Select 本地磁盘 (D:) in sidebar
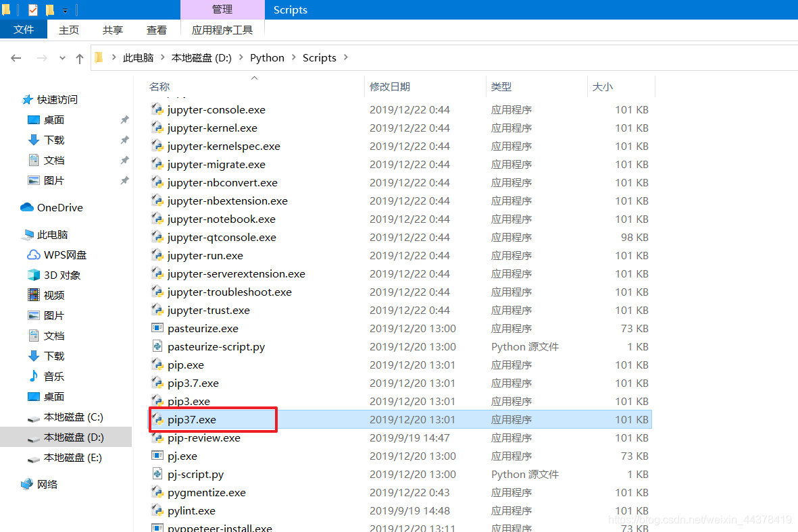 pyautogui.click(x=73, y=437)
